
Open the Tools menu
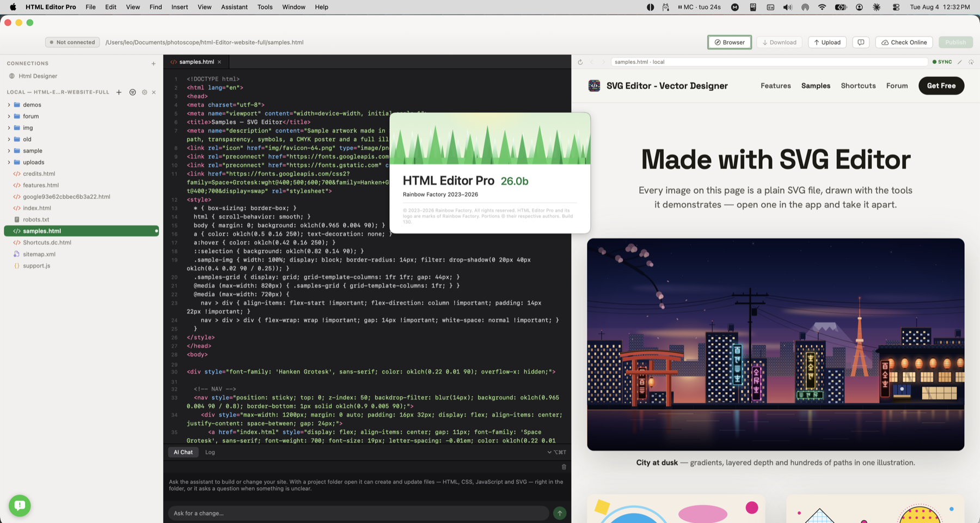point(265,7)
